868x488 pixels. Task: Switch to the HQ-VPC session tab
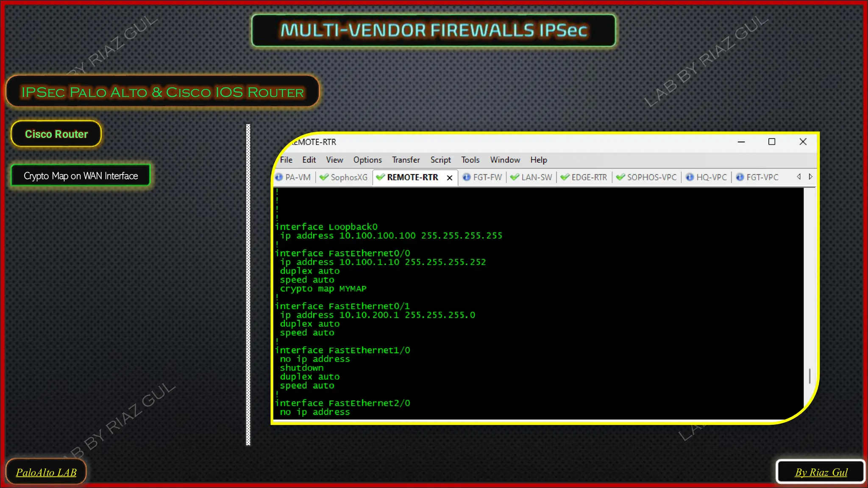click(707, 177)
